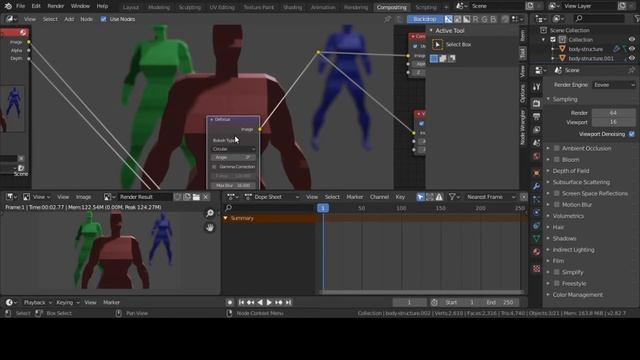Toggle the Viewport Denoising checkbox
Viewport: 640px width, 360px height.
point(632,134)
